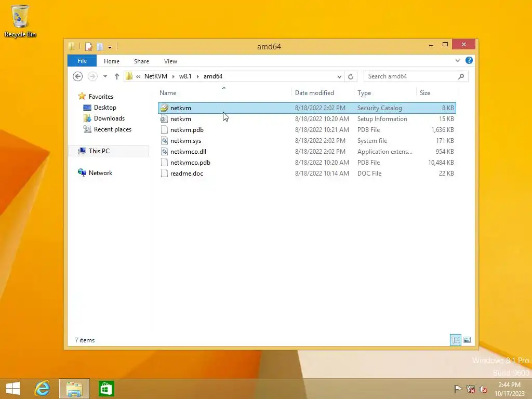Click the amd64 breadcrumb segment
The width and height of the screenshot is (532, 399).
pos(212,76)
